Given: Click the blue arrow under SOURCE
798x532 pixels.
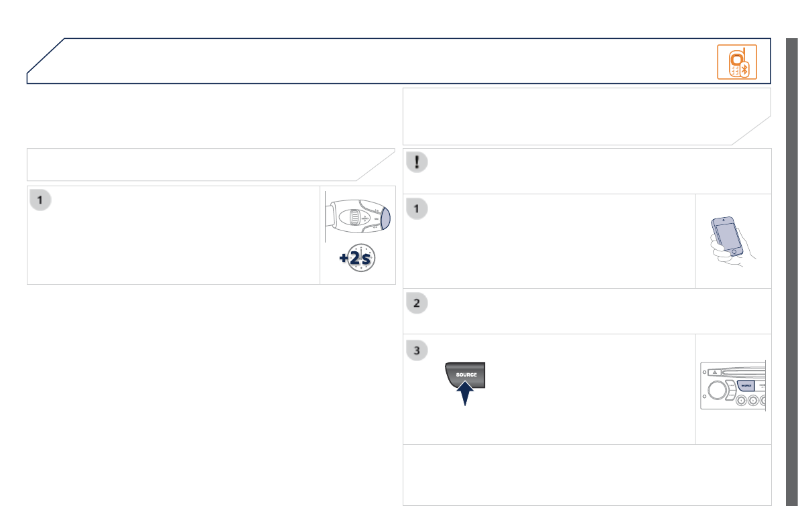Looking at the screenshot, I should tap(465, 393).
